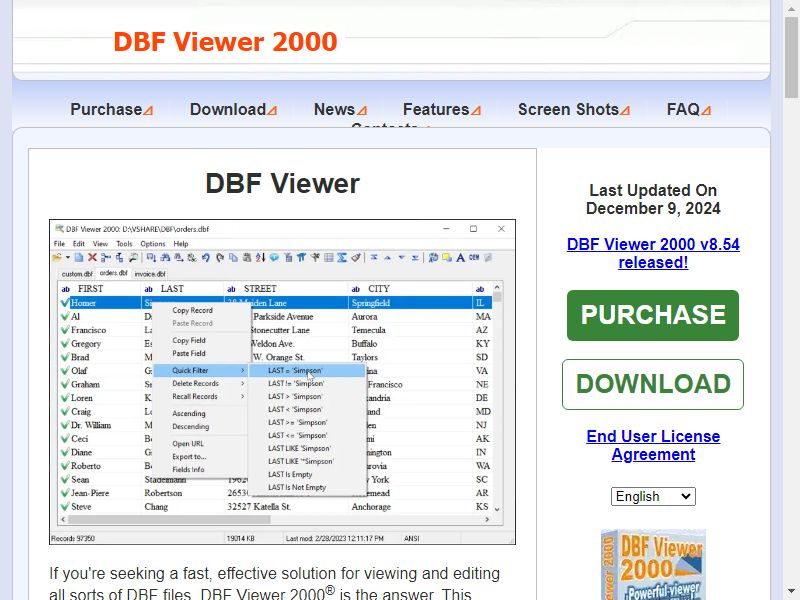Click the horizontal scrollbar in the DBF screenshot

pos(169,519)
